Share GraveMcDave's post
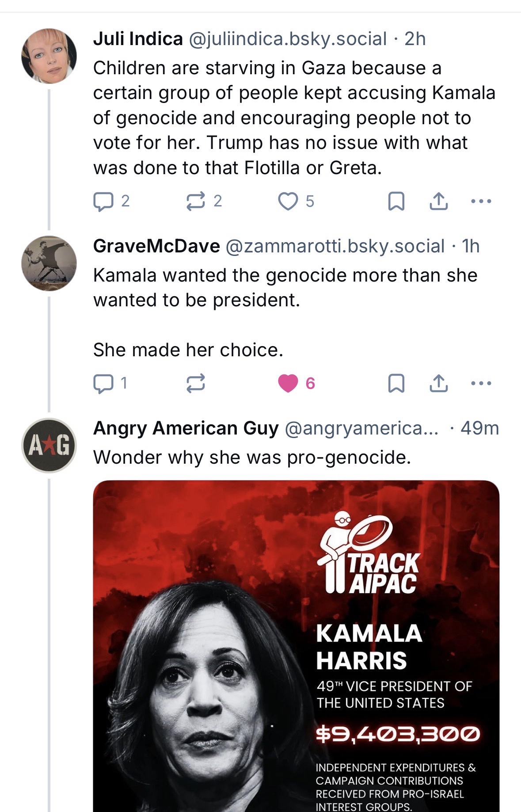 coord(438,383)
